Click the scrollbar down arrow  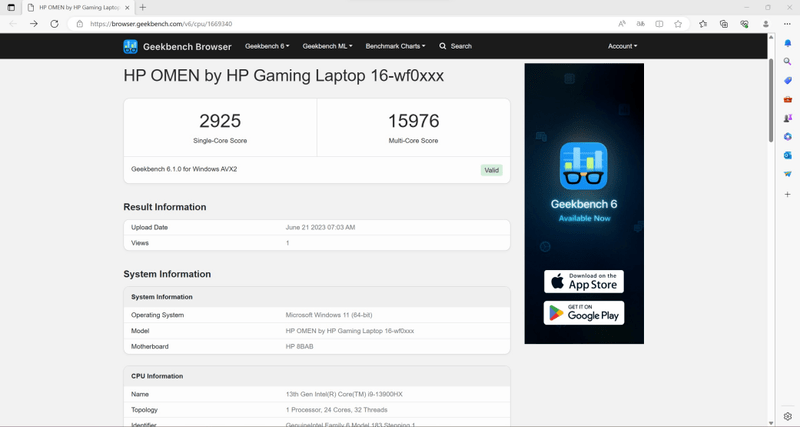pos(771,422)
